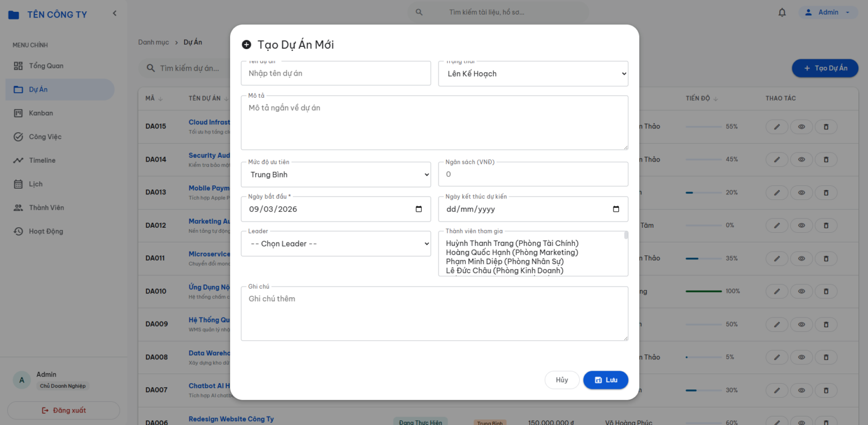View DA007 with the eye icon

(801, 391)
